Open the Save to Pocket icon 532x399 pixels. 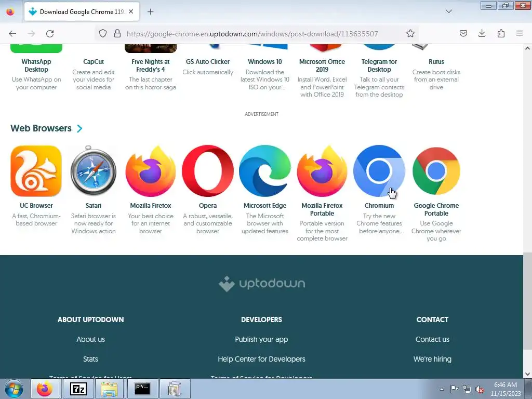[x=463, y=33]
